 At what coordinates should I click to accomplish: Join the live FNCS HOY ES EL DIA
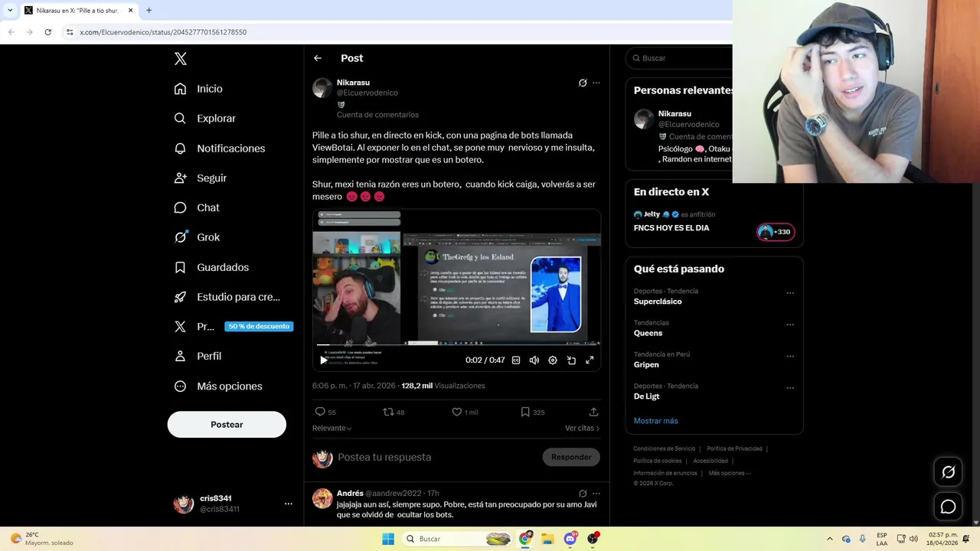[671, 228]
